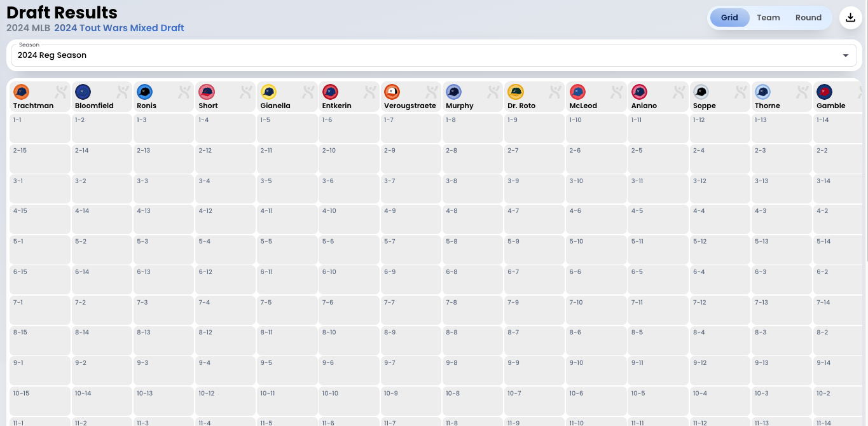Click draft pick cell 8-4
This screenshot has width=868, height=426.
pyautogui.click(x=719, y=340)
